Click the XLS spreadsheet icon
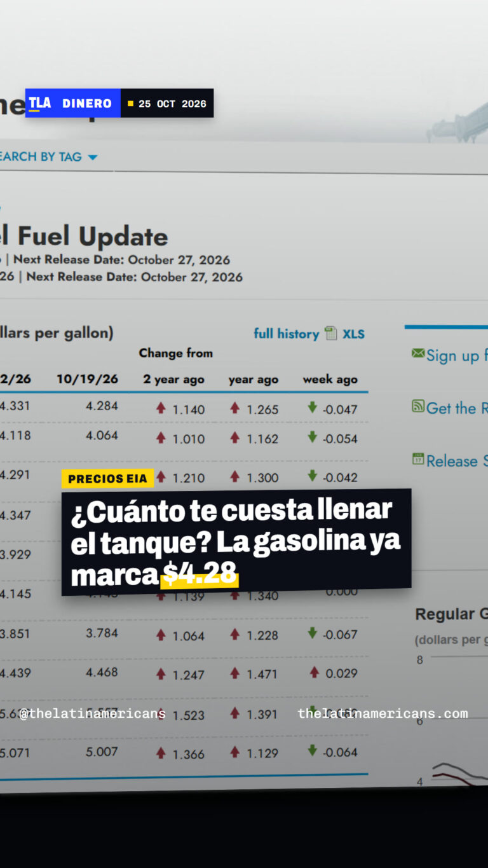The height and width of the screenshot is (868, 488). tap(330, 333)
